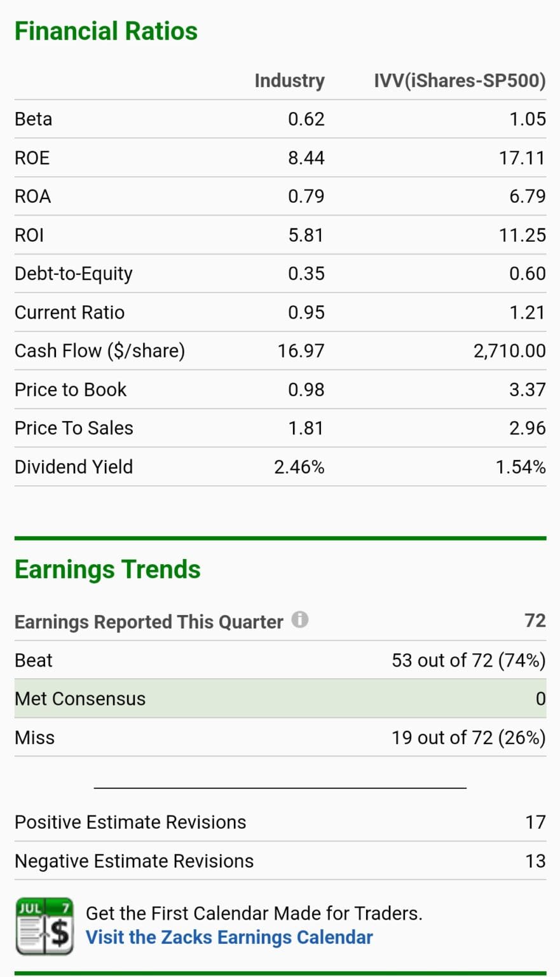Screen dimensions: 560x977
Task: Click the Current Ratio row label
Action: [70, 312]
